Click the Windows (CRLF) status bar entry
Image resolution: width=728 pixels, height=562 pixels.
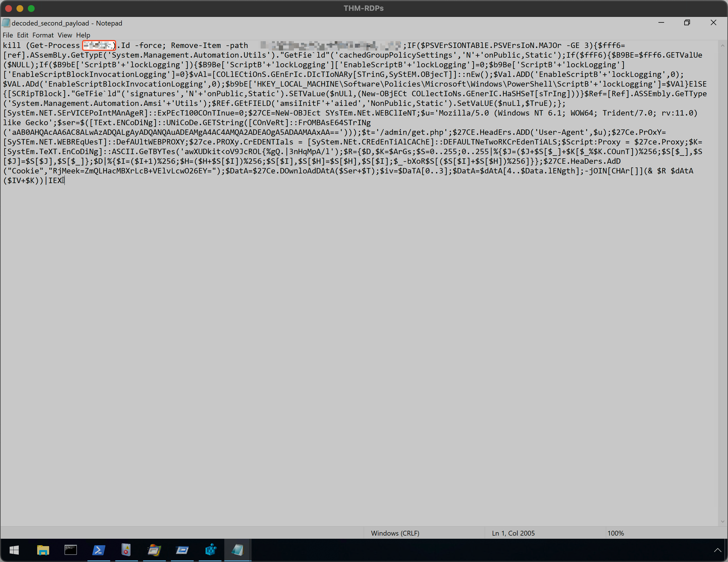pyautogui.click(x=395, y=533)
